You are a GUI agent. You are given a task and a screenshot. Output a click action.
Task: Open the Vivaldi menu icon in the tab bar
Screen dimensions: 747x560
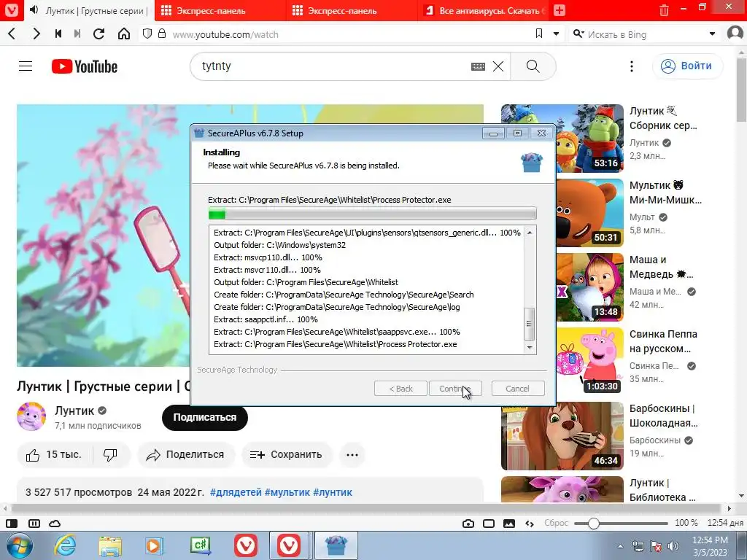[x=11, y=10]
